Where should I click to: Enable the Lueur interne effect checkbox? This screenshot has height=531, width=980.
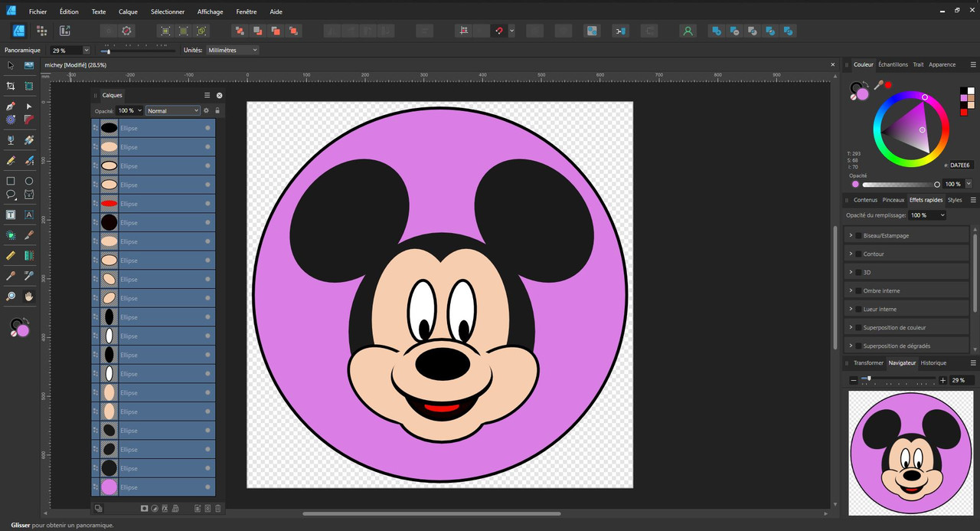[858, 309]
